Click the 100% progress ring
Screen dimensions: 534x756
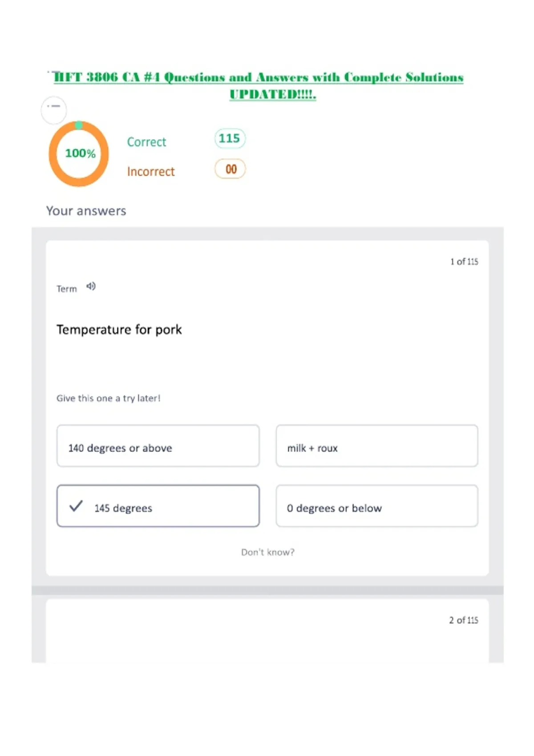(79, 153)
